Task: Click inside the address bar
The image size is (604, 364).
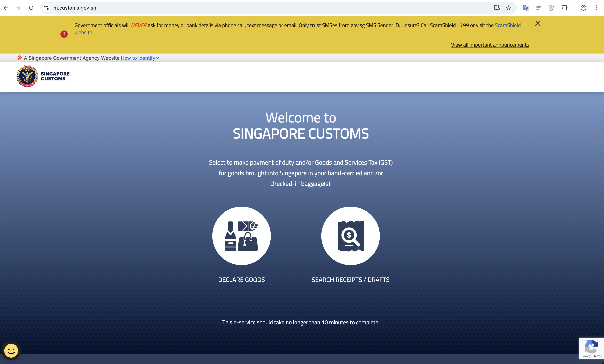Action: point(172,8)
